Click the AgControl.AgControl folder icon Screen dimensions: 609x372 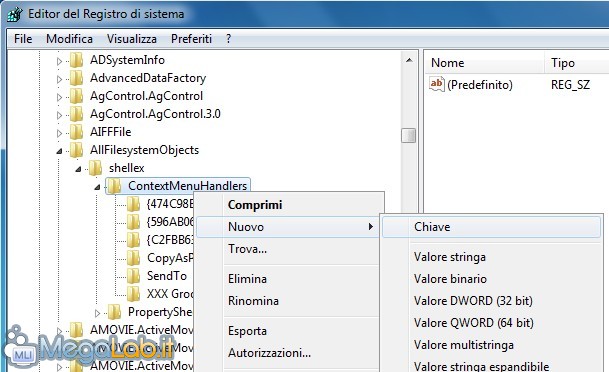(77, 96)
